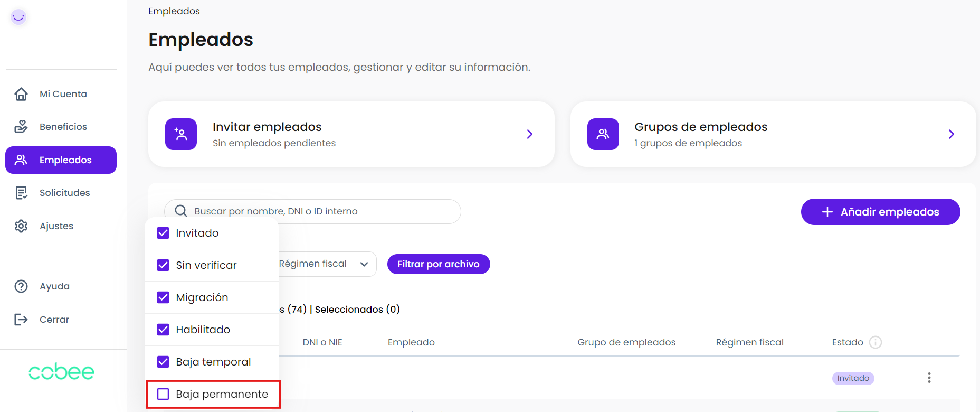Uncheck the Sin verificar checkbox

click(163, 265)
